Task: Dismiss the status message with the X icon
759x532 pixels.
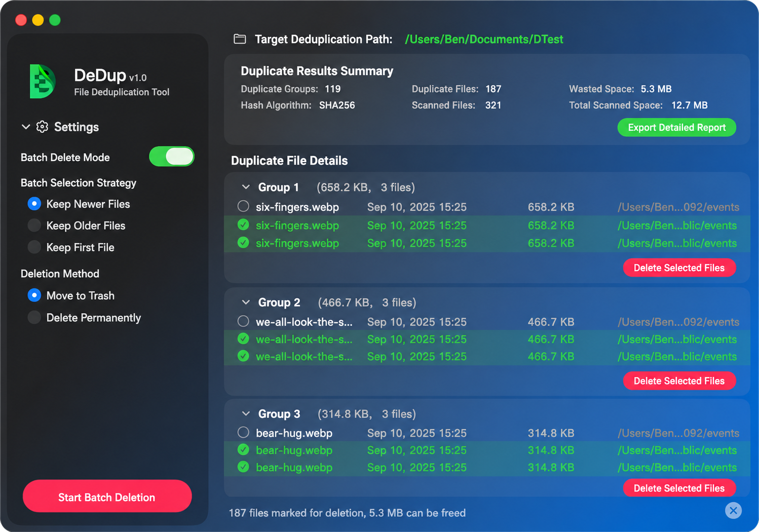Action: 733,510
